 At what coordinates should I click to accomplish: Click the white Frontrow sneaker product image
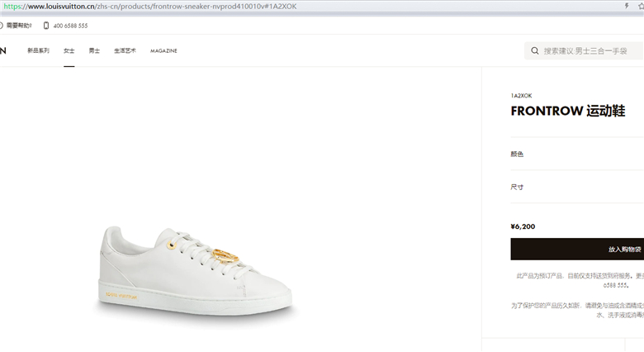195,272
